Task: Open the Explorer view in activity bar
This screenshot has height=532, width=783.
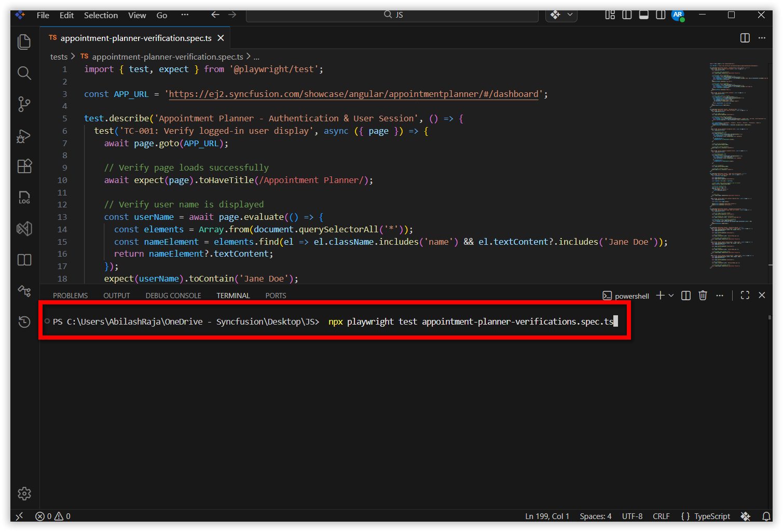Action: click(x=24, y=42)
